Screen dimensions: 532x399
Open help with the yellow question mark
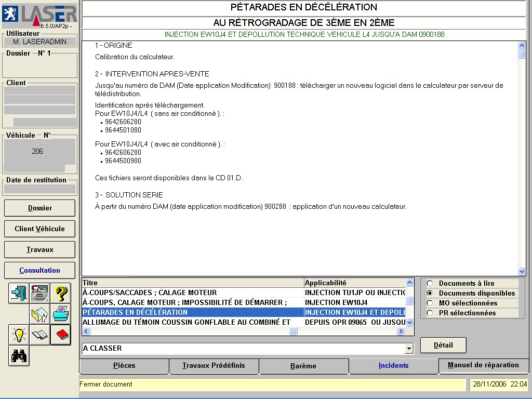(x=61, y=293)
